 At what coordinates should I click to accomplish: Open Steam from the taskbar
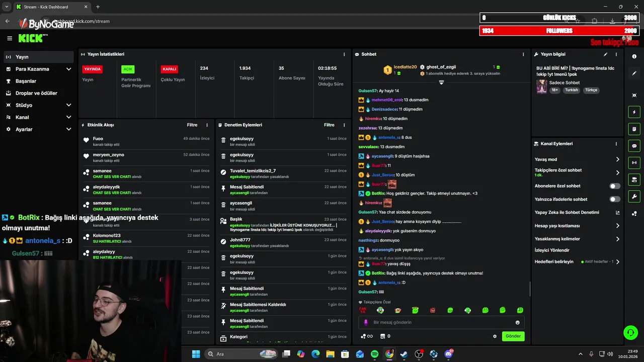click(x=404, y=354)
